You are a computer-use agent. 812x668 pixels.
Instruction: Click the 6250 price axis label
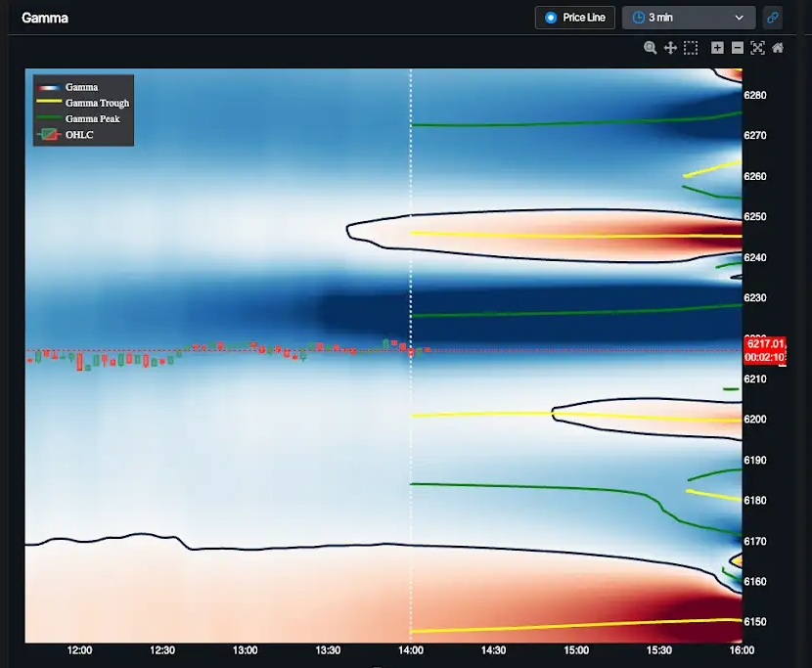pyautogui.click(x=755, y=217)
